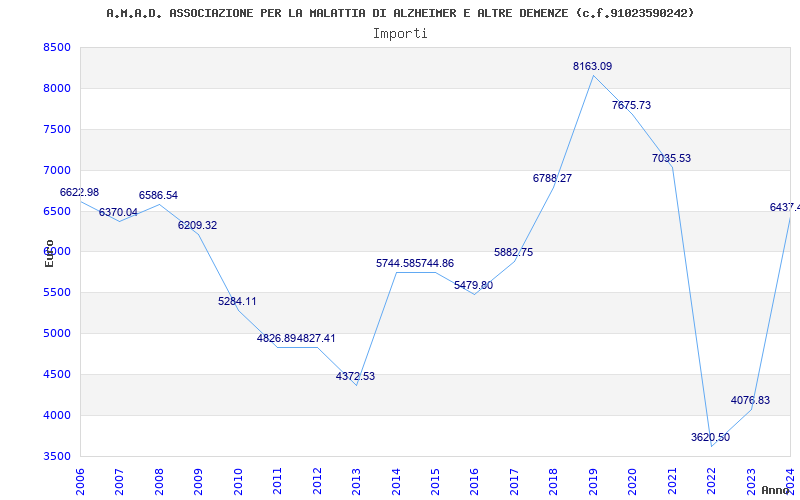The height and width of the screenshot is (500, 800).
Task: Click the Euro y-axis title
Action: pyautogui.click(x=49, y=253)
